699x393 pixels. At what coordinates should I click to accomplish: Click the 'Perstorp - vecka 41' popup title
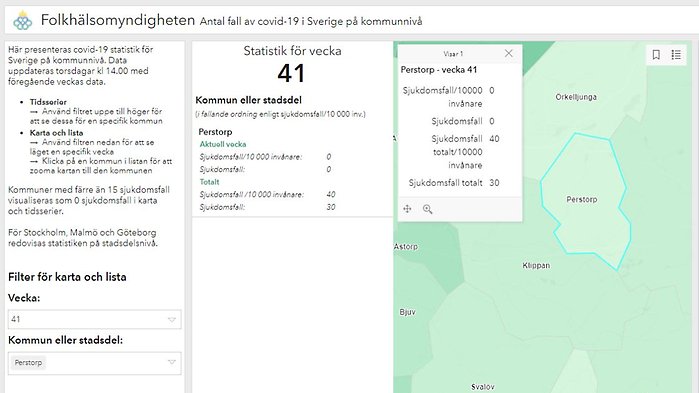coord(439,70)
